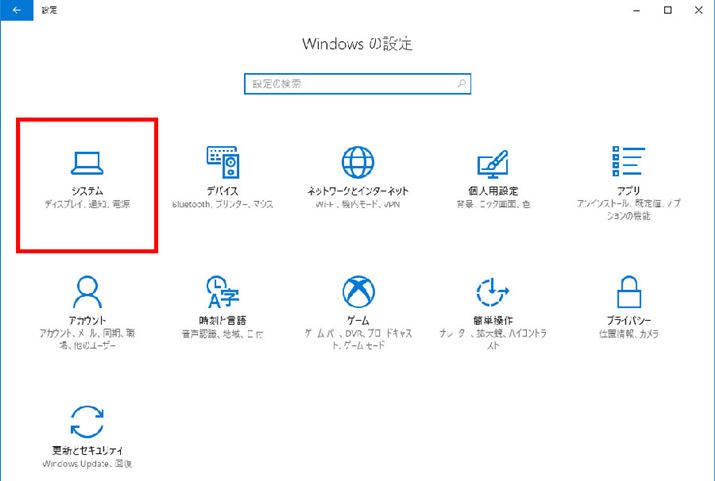Click the ディスプレイ、通知、電源 description
This screenshot has width=715, height=481.
(x=87, y=204)
